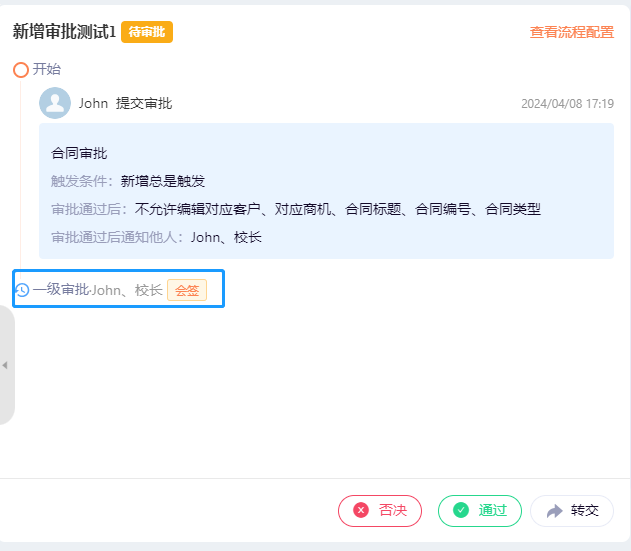Click John's user avatar
This screenshot has height=551, width=631.
[55, 103]
